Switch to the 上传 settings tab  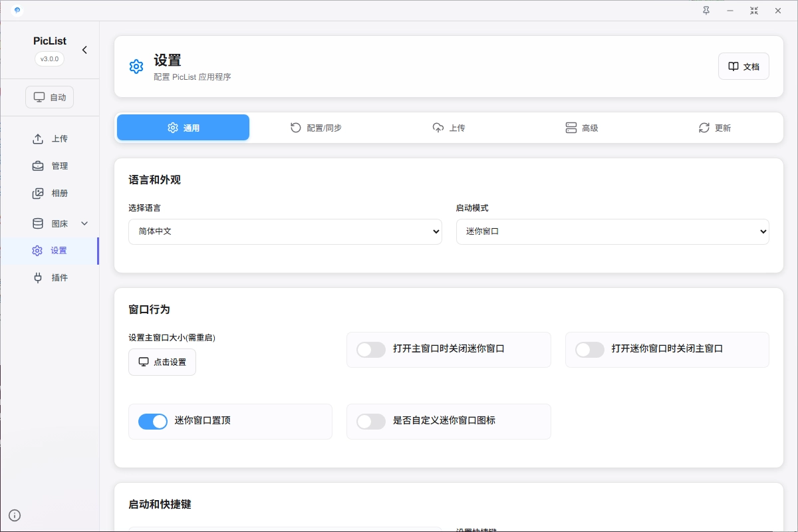point(448,128)
